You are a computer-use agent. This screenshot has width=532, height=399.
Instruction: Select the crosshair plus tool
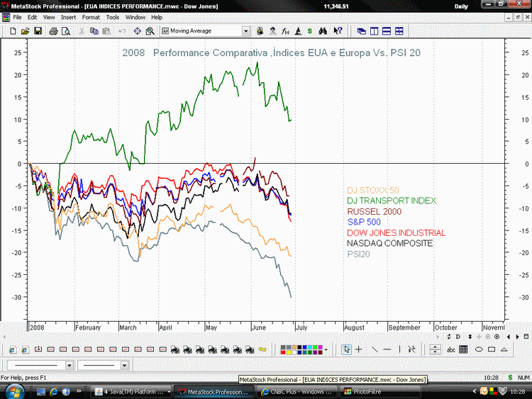click(x=359, y=349)
